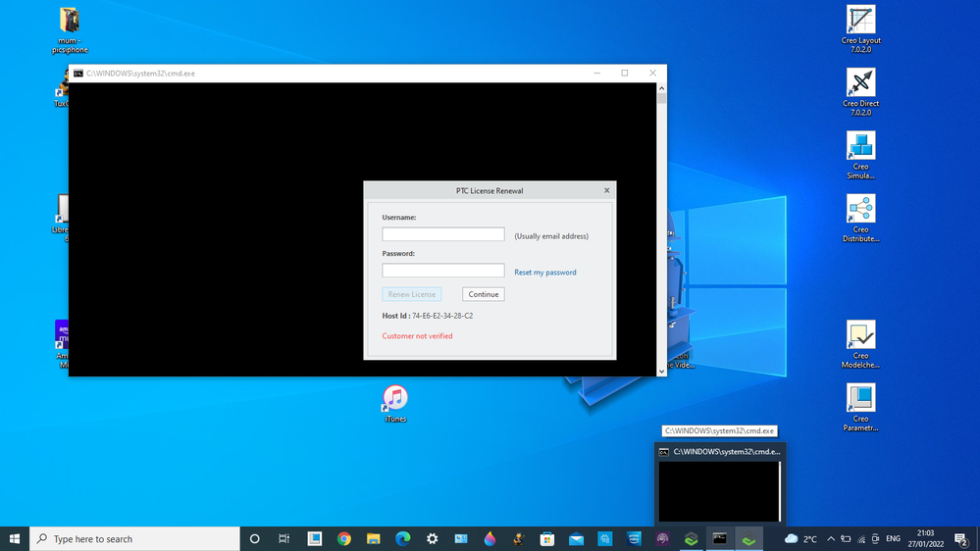Show hidden system tray icons chevron
Image resolution: width=980 pixels, height=551 pixels.
click(x=831, y=538)
